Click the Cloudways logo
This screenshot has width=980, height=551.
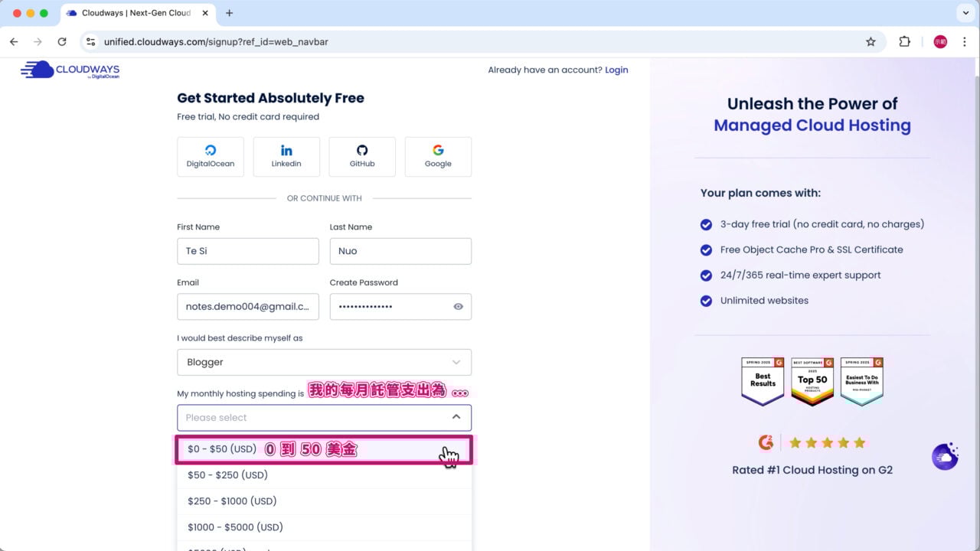pyautogui.click(x=70, y=70)
